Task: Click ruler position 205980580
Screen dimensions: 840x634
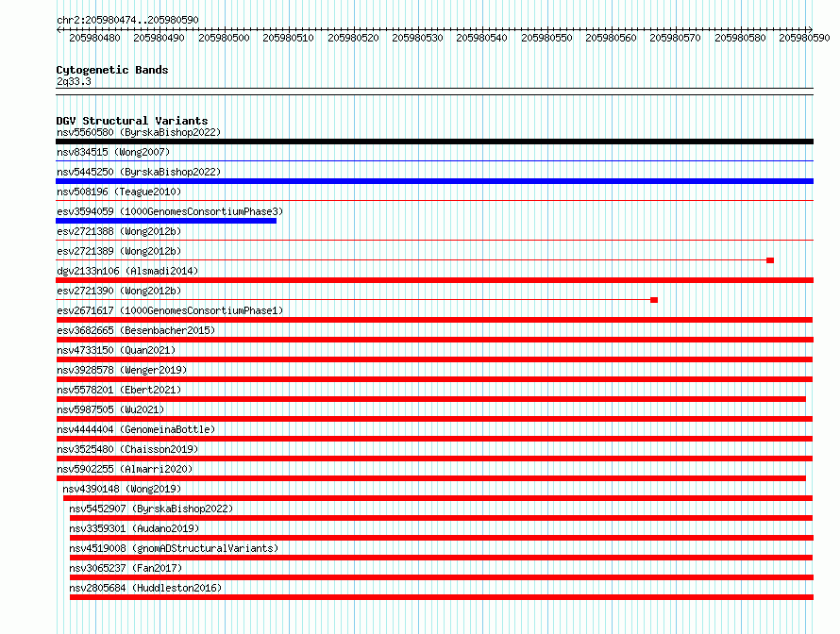Action: [740, 38]
